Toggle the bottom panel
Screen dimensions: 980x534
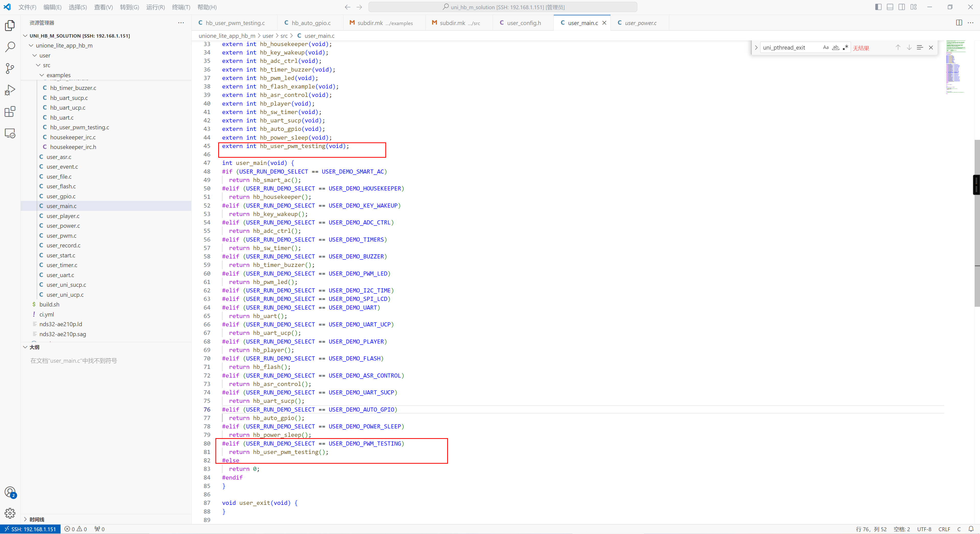point(890,7)
